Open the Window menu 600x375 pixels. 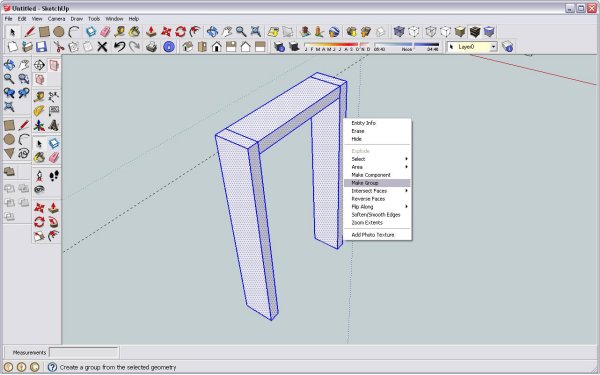click(x=114, y=19)
